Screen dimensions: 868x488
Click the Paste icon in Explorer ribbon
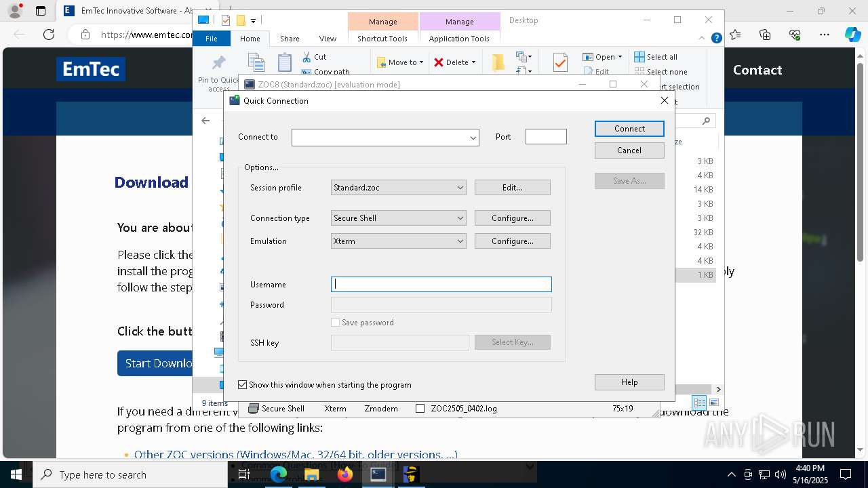pos(285,62)
